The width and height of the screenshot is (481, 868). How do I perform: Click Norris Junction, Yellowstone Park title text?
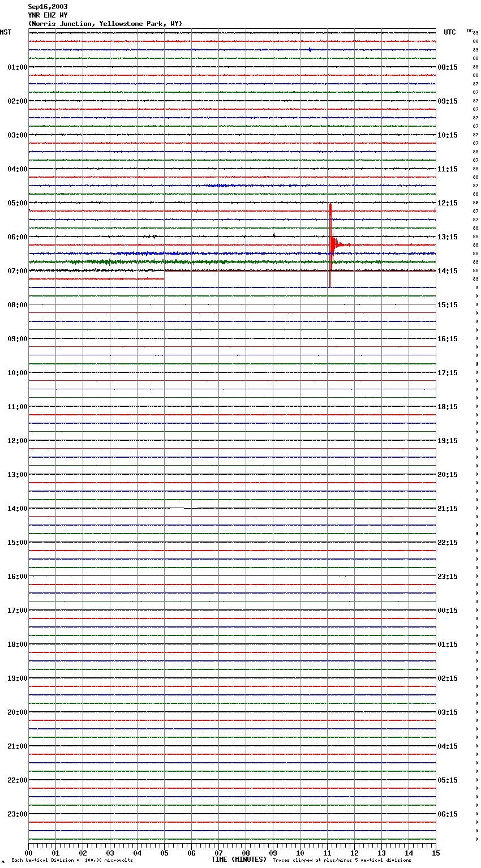(x=105, y=24)
